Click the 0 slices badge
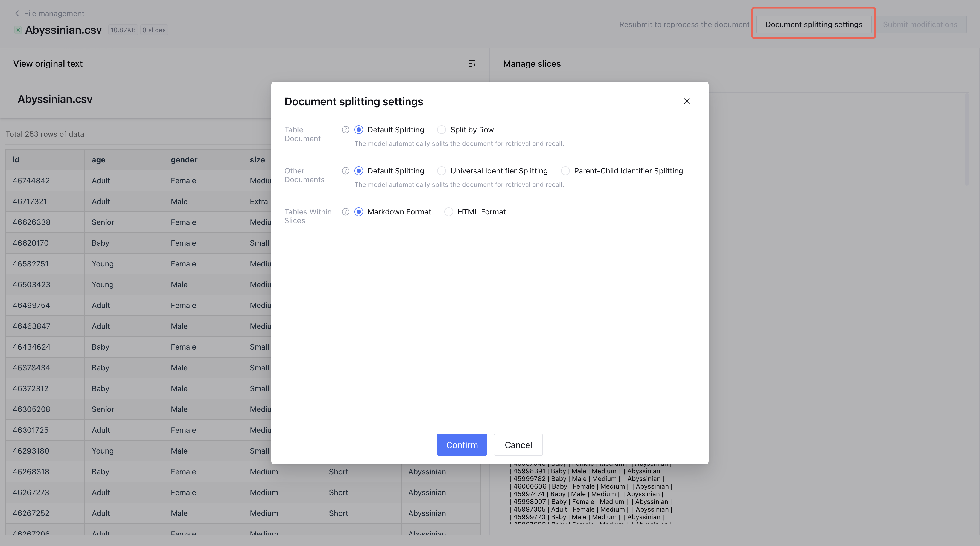This screenshot has height=546, width=980. pos(154,30)
